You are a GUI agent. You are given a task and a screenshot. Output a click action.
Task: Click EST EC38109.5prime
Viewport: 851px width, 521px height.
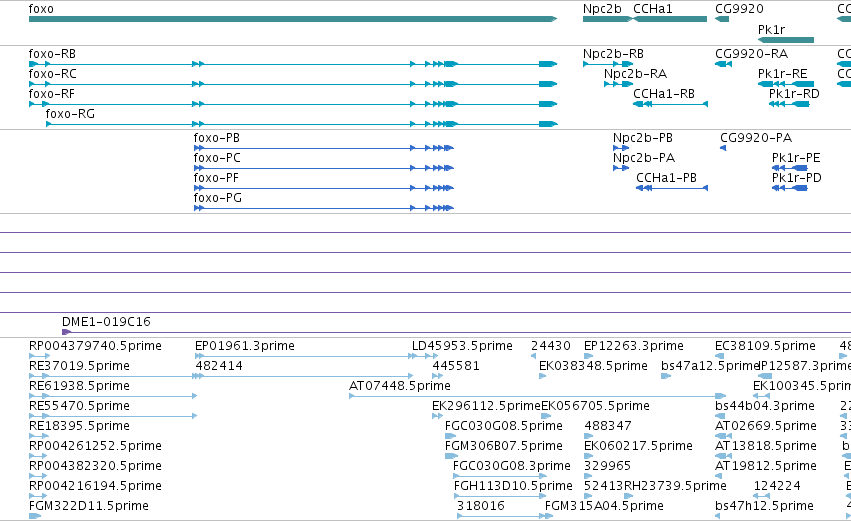pos(766,346)
